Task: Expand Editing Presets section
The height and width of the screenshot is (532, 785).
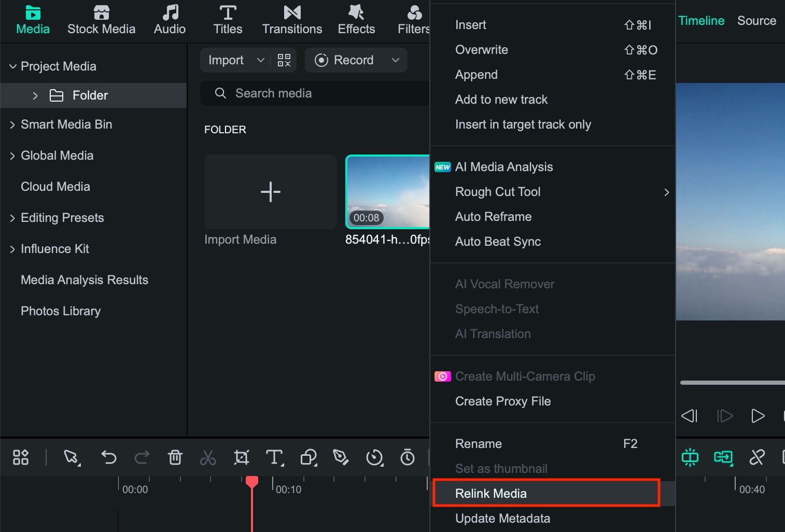Action: tap(12, 218)
